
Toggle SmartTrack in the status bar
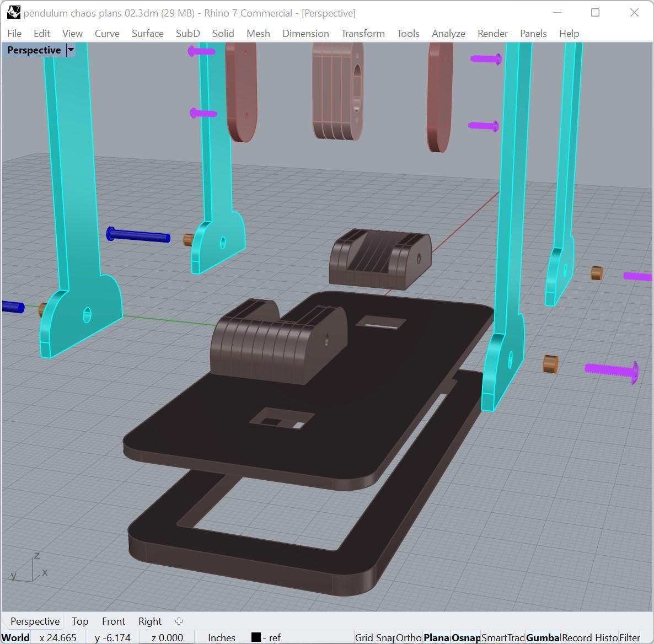tap(502, 637)
